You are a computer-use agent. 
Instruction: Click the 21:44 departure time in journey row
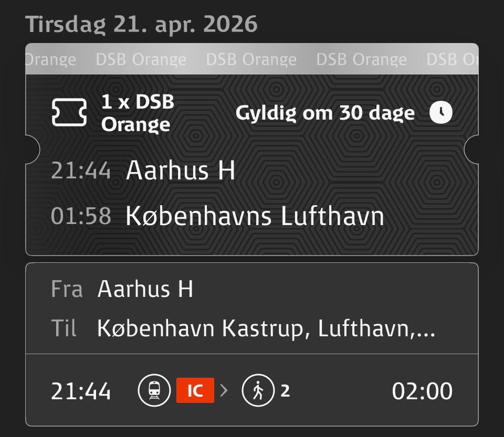(x=81, y=391)
